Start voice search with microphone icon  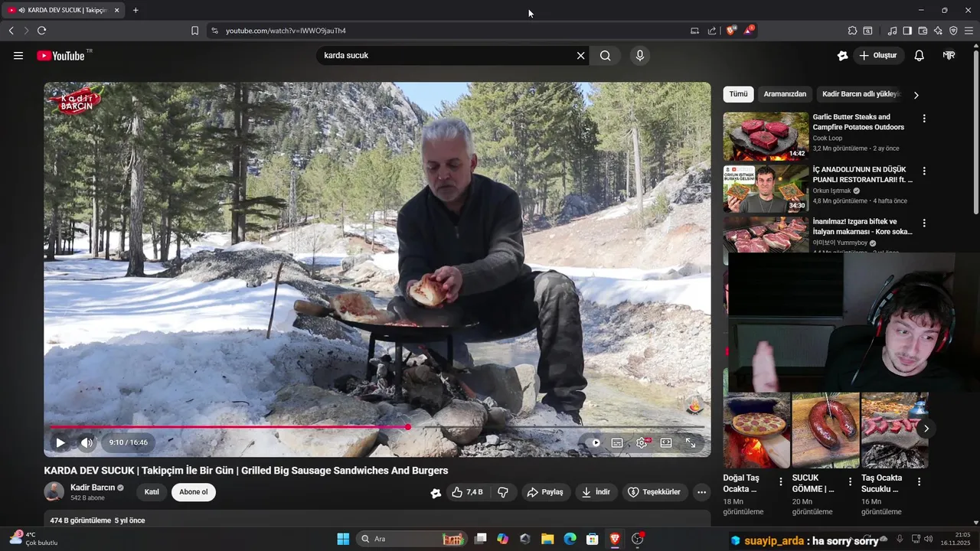(x=640, y=55)
